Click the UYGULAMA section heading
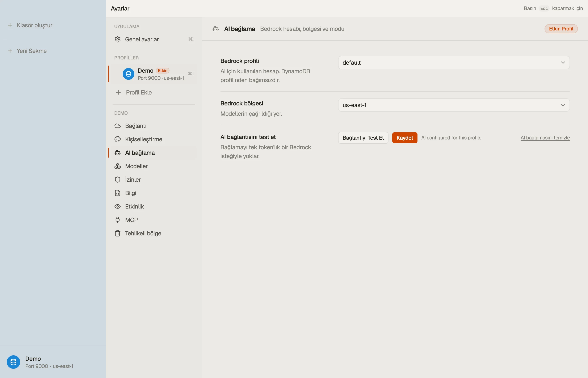 (x=127, y=26)
